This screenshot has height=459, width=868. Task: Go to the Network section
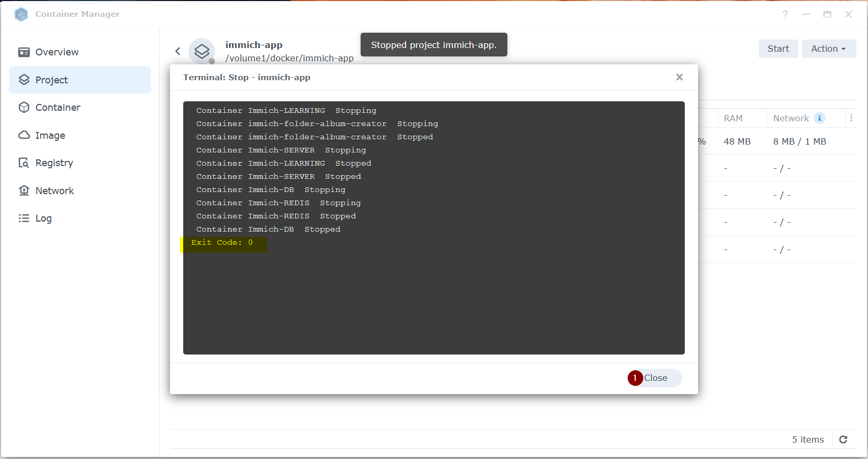[x=80, y=190]
